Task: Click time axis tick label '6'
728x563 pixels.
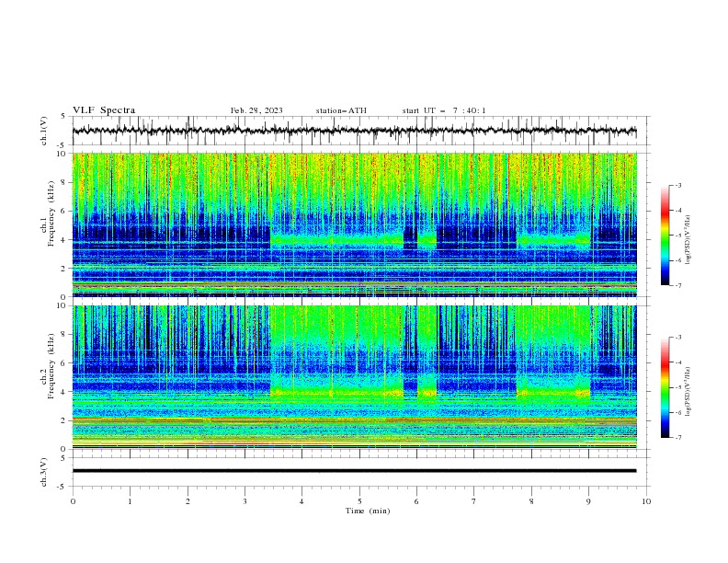Action: 416,501
